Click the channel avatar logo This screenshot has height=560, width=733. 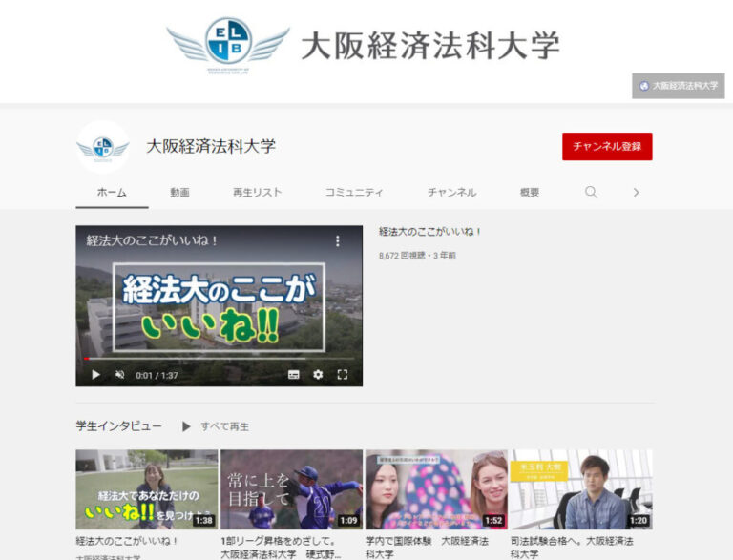102,147
